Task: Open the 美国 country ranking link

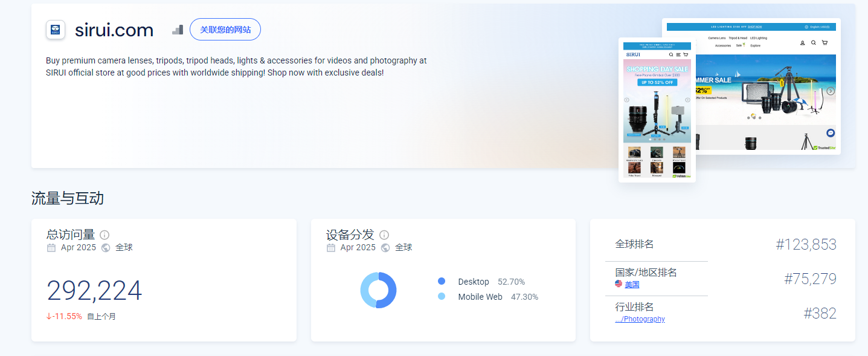Action: pos(632,284)
